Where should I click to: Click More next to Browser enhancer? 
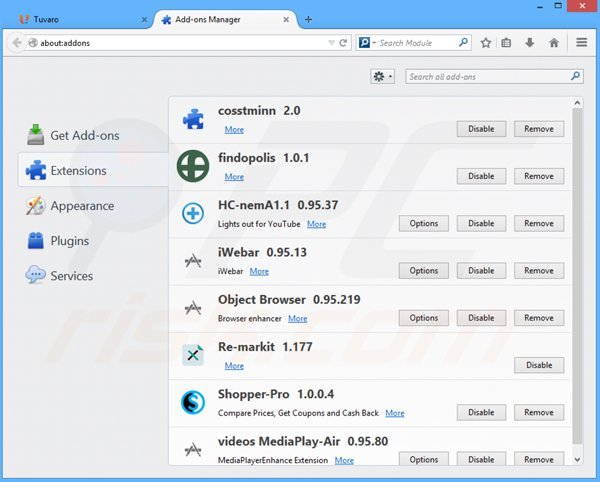pyautogui.click(x=297, y=319)
